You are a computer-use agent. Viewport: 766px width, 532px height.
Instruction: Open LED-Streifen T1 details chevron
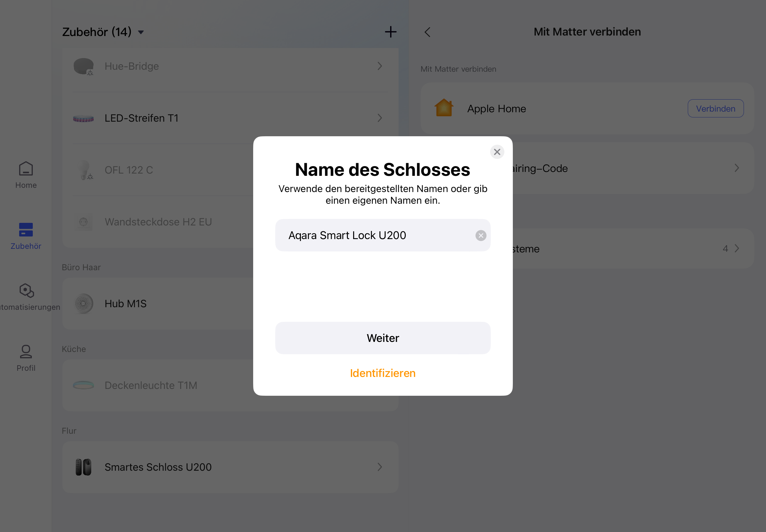pyautogui.click(x=379, y=118)
